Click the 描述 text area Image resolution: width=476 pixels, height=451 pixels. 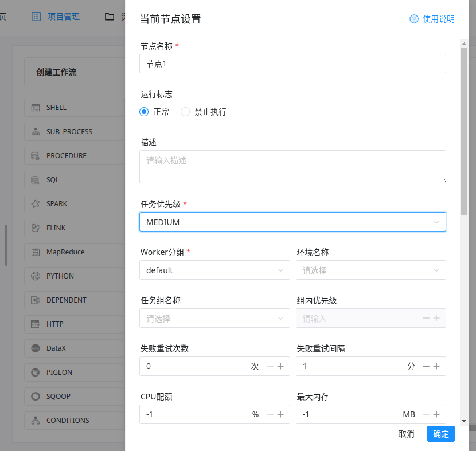[292, 167]
